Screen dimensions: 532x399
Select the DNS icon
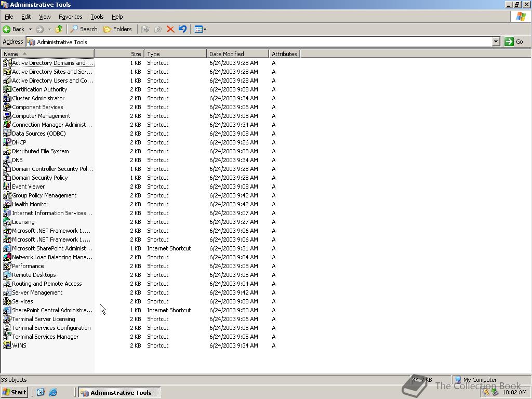pyautogui.click(x=7, y=160)
